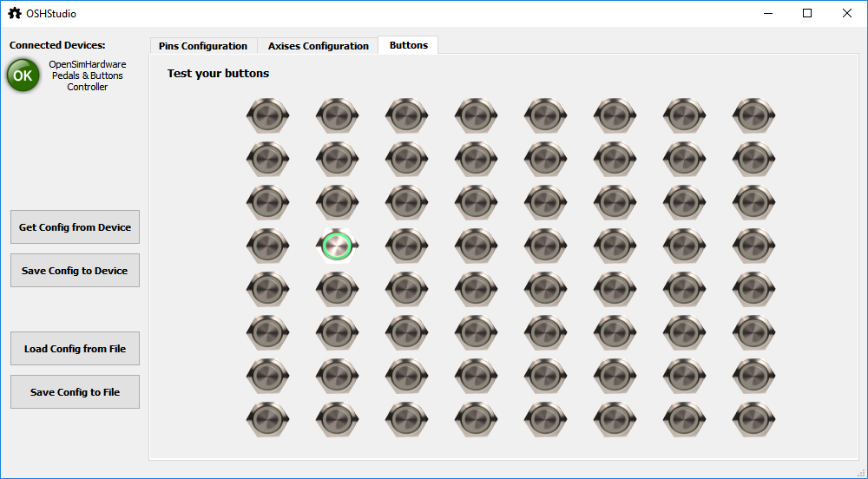This screenshot has height=479, width=868.
Task: Click the button directly right of the green-lit one
Action: click(406, 246)
